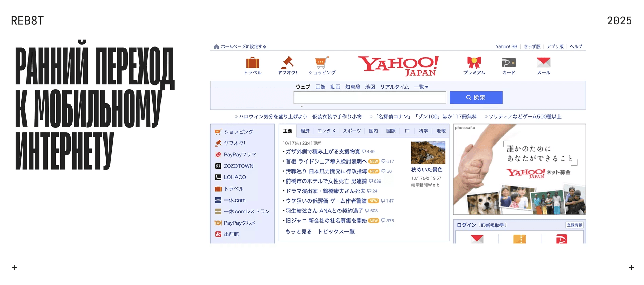This screenshot has height=285, width=644.
Task: Open headline 前橋市のホテルで女性死亡 男逮捕
Action: pyautogui.click(x=326, y=181)
